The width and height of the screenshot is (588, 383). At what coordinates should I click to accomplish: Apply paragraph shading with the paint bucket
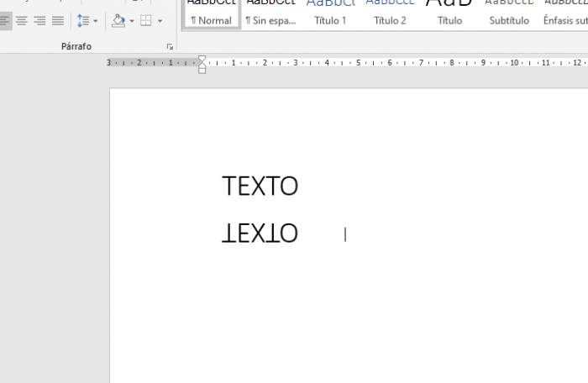coord(118,21)
